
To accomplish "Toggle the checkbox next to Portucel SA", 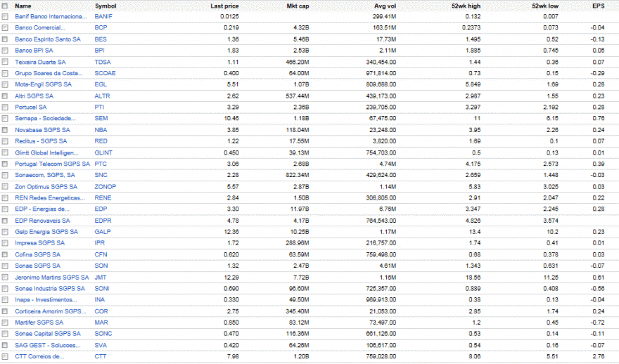I will coord(5,108).
